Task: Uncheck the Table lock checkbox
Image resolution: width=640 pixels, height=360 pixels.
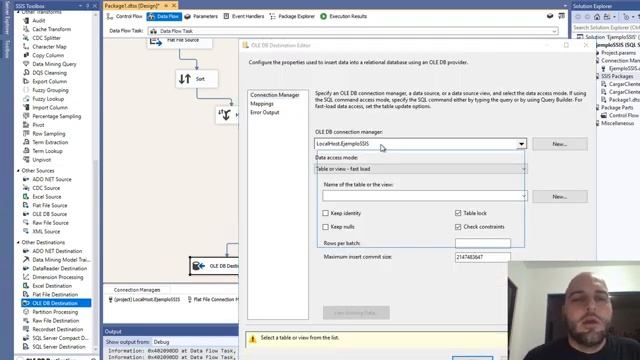Action: (458, 213)
